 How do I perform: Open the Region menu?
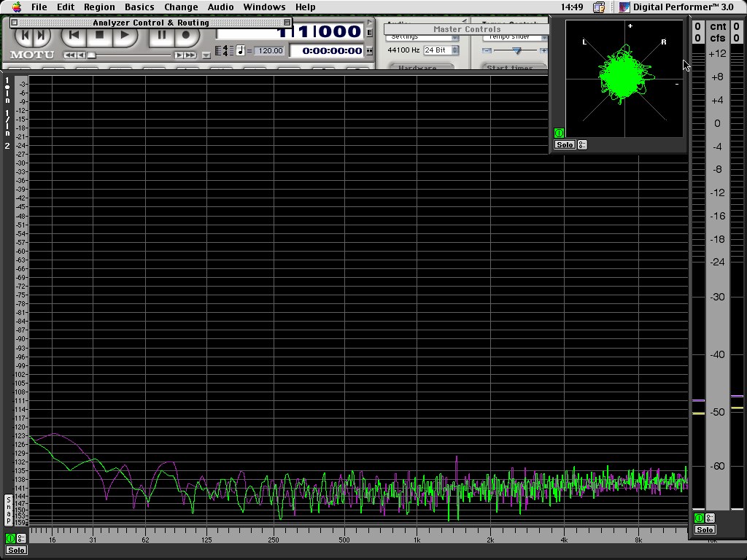[99, 7]
